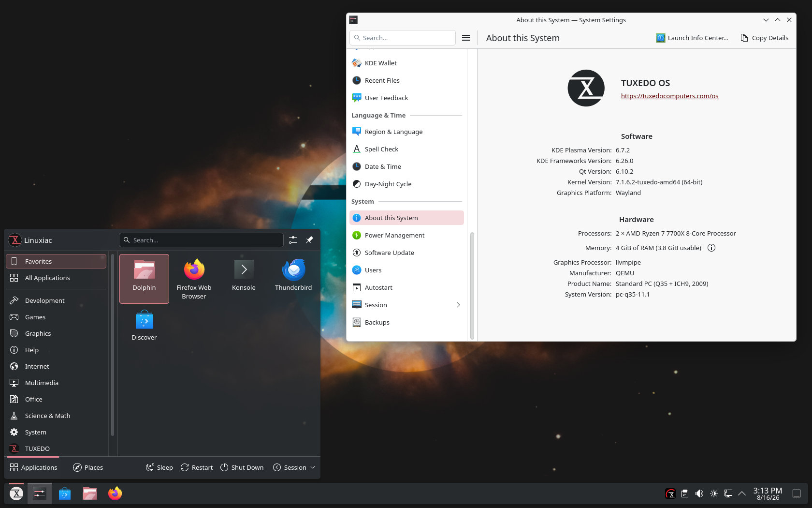
Task: Launch Firefox from the taskbar
Action: coord(115,493)
